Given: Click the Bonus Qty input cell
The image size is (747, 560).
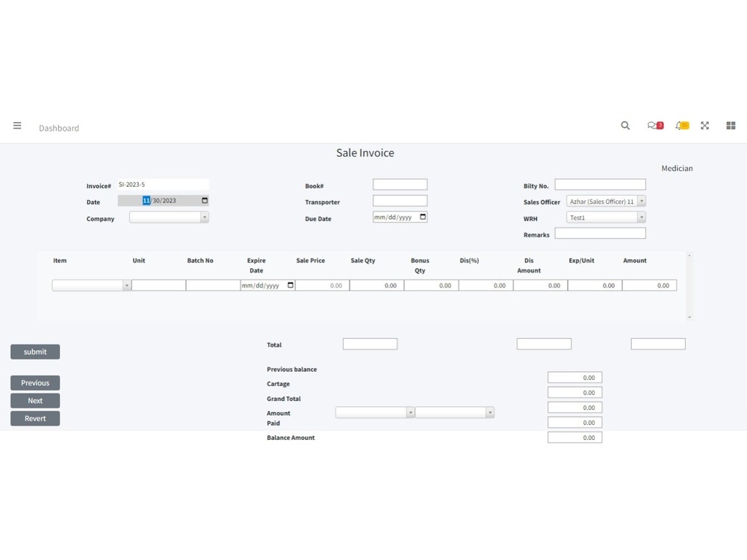Looking at the screenshot, I should point(432,285).
